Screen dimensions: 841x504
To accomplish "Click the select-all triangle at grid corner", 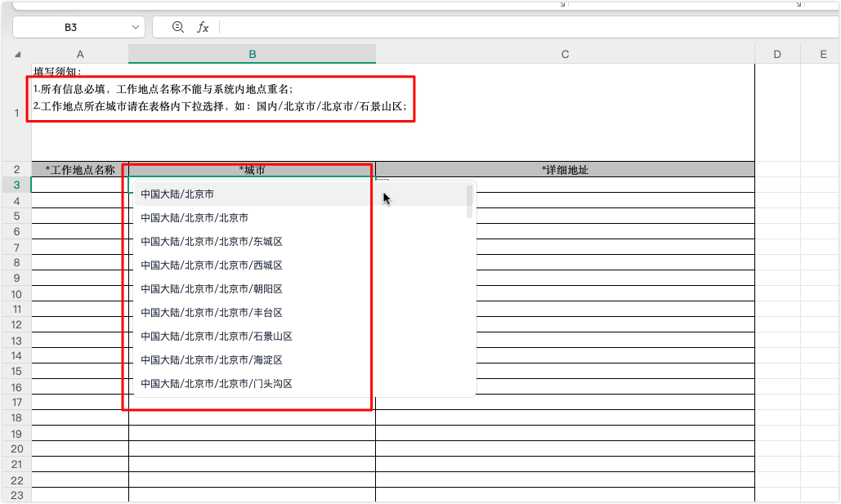I will click(18, 55).
